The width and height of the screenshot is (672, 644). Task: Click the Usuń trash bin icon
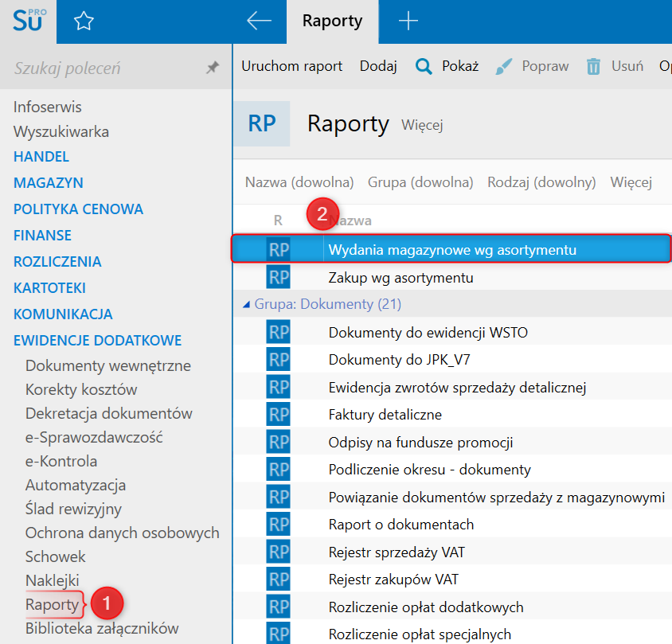[x=593, y=66]
